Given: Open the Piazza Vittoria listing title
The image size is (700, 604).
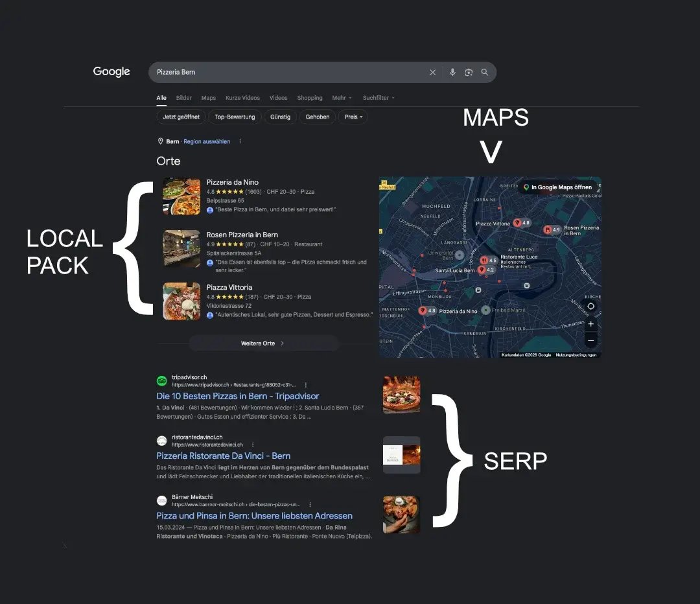Looking at the screenshot, I should click(229, 288).
